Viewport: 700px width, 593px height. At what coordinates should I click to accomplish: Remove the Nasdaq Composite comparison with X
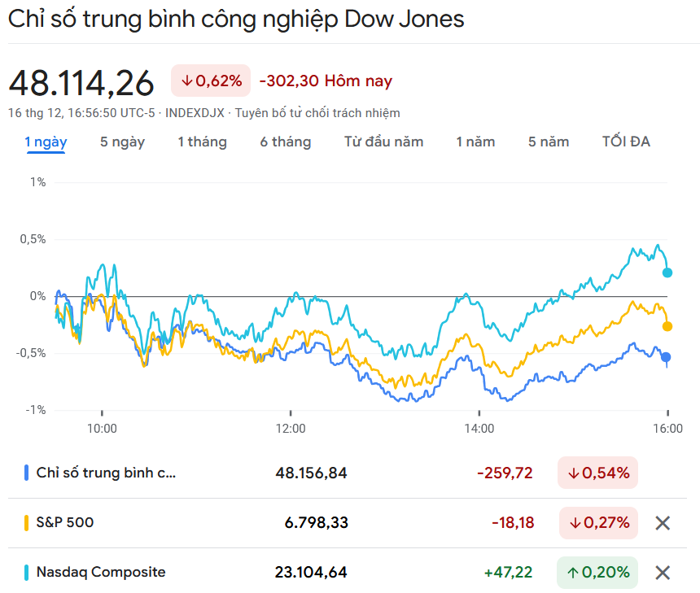tap(663, 573)
